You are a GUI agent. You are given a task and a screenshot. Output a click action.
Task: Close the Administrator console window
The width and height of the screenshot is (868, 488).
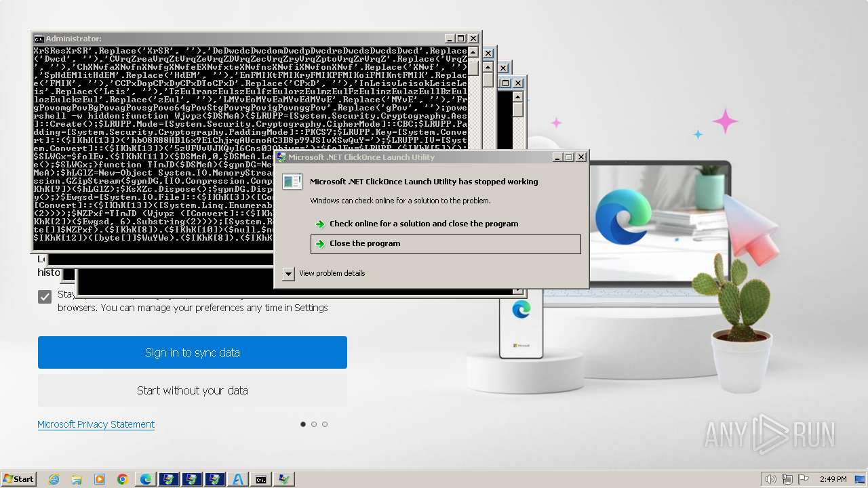473,39
